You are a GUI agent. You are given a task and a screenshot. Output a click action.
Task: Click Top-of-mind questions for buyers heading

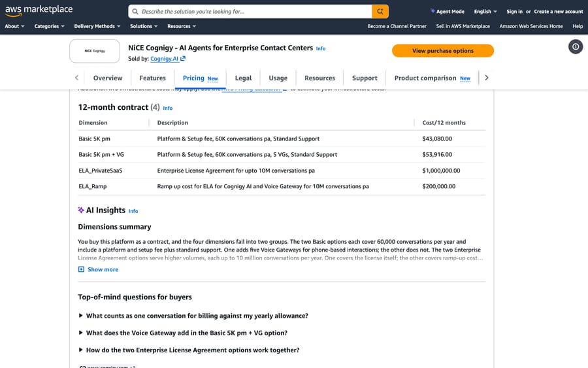[135, 297]
